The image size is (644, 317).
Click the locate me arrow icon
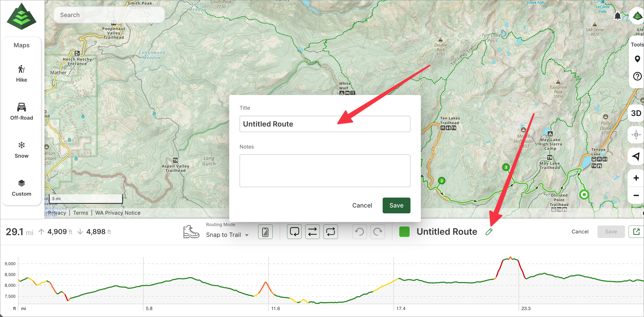coord(636,156)
